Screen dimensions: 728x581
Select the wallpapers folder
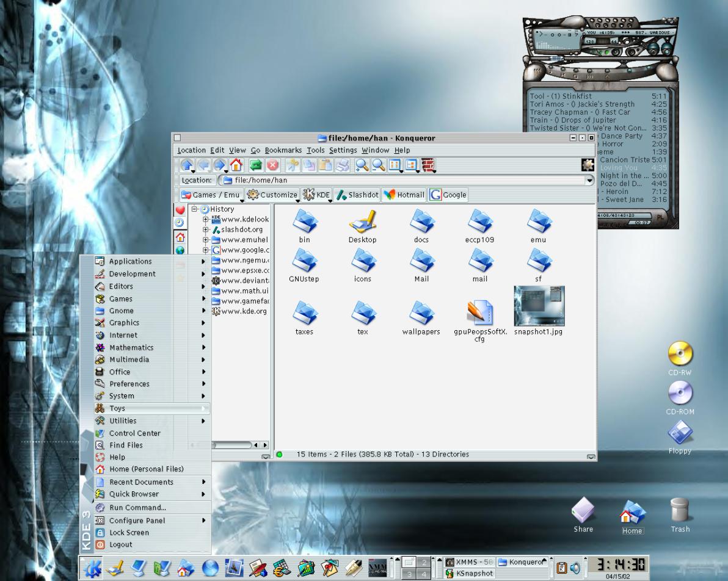pos(421,317)
